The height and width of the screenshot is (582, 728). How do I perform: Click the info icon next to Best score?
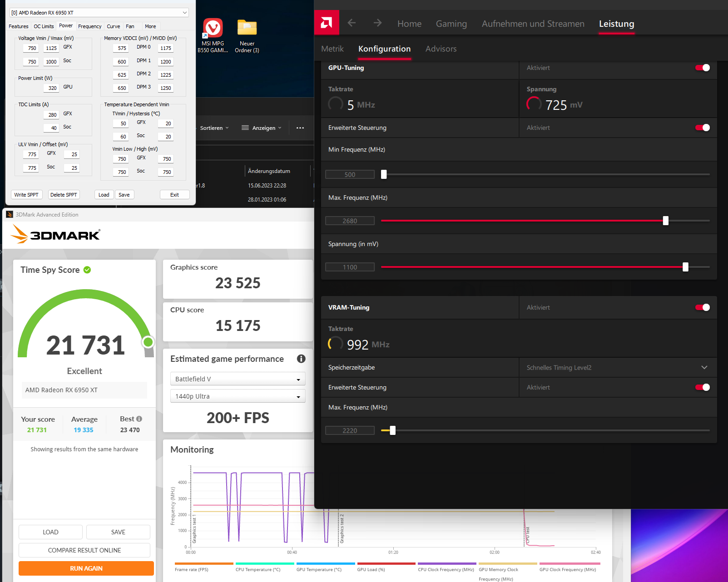[x=139, y=419]
